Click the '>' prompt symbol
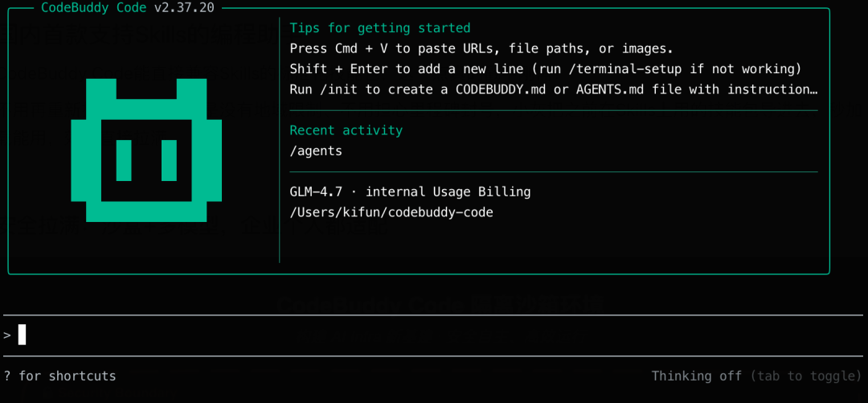 click(7, 335)
